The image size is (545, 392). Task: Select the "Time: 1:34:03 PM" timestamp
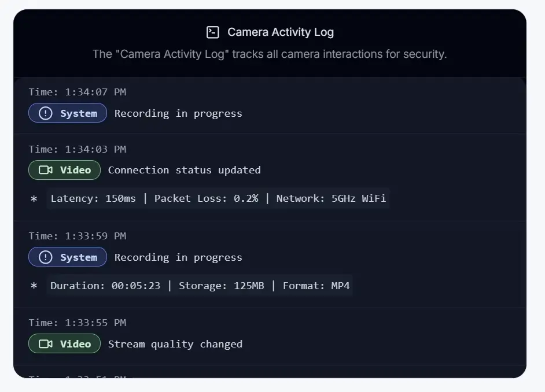coord(77,149)
